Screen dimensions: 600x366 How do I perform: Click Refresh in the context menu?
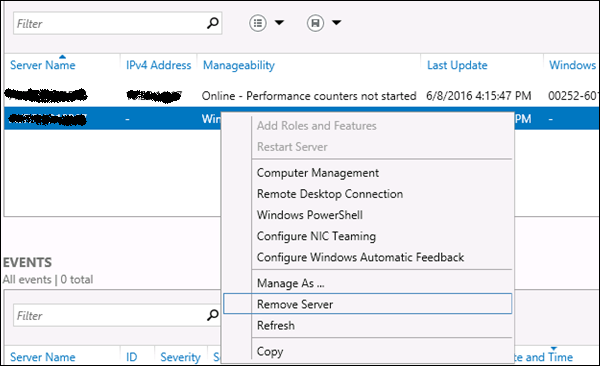[276, 325]
